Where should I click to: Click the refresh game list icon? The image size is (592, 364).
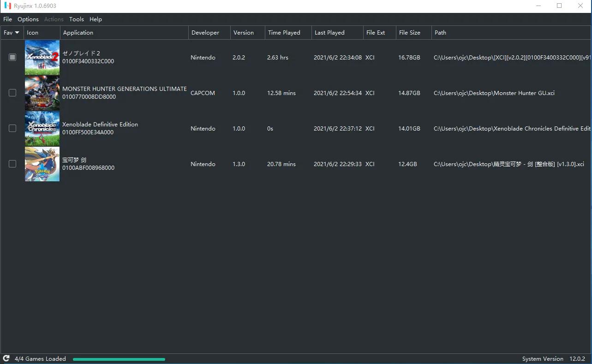pyautogui.click(x=6, y=358)
